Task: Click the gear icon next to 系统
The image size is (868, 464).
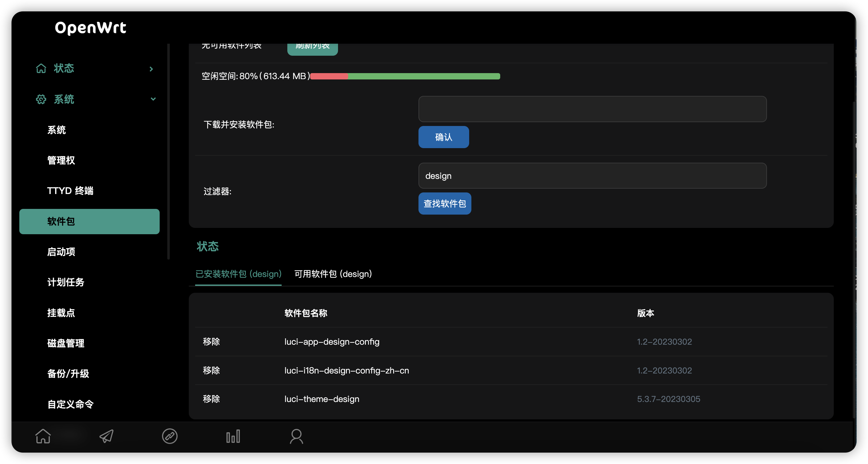Action: (41, 99)
